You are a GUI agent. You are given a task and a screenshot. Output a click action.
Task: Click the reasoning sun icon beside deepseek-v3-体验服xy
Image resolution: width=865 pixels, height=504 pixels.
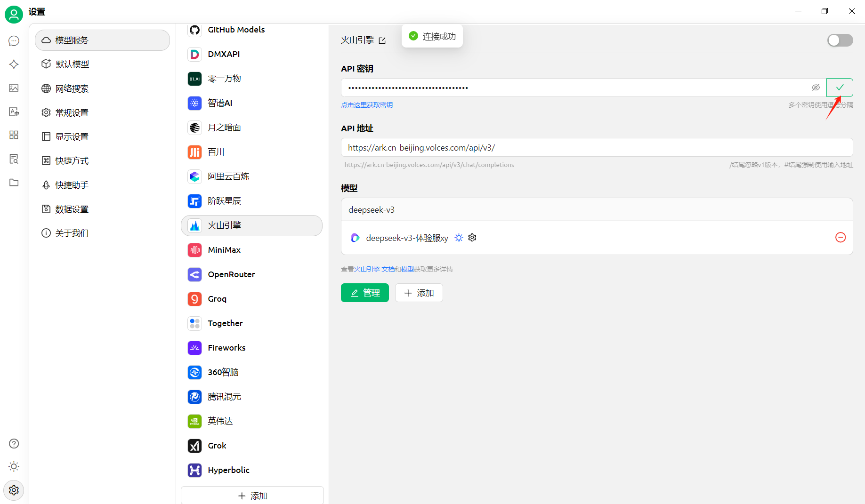(459, 238)
